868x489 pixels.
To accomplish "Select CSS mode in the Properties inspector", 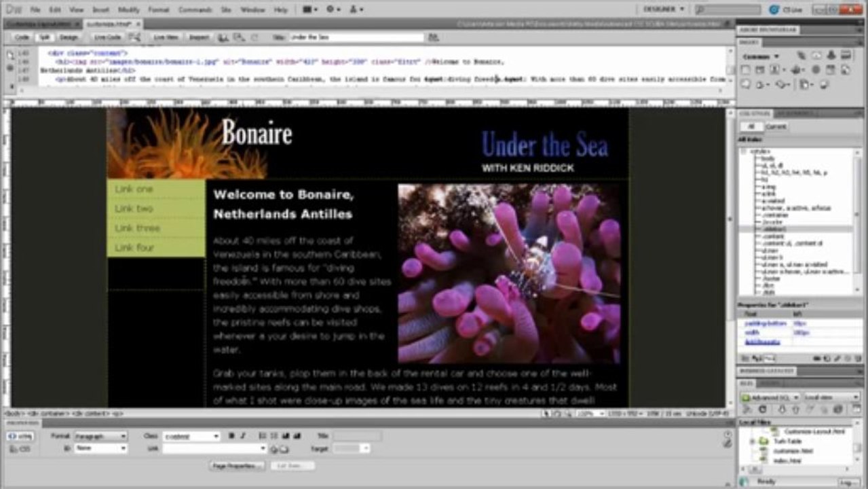I will click(20, 449).
